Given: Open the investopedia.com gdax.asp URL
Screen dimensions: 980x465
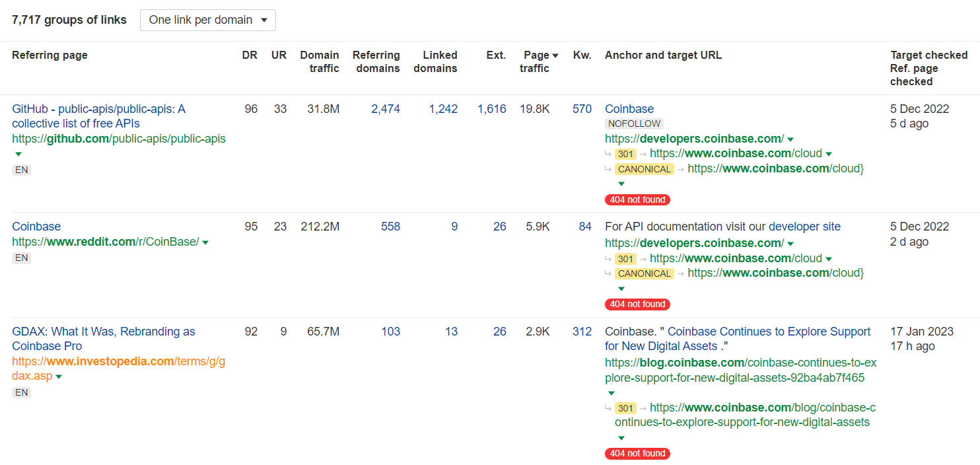Looking at the screenshot, I should (x=118, y=369).
